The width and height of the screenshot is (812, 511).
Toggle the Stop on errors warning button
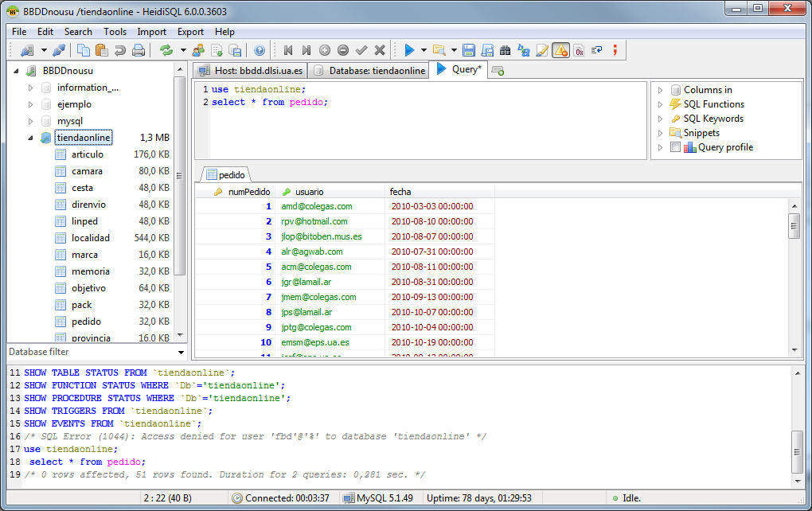point(561,50)
